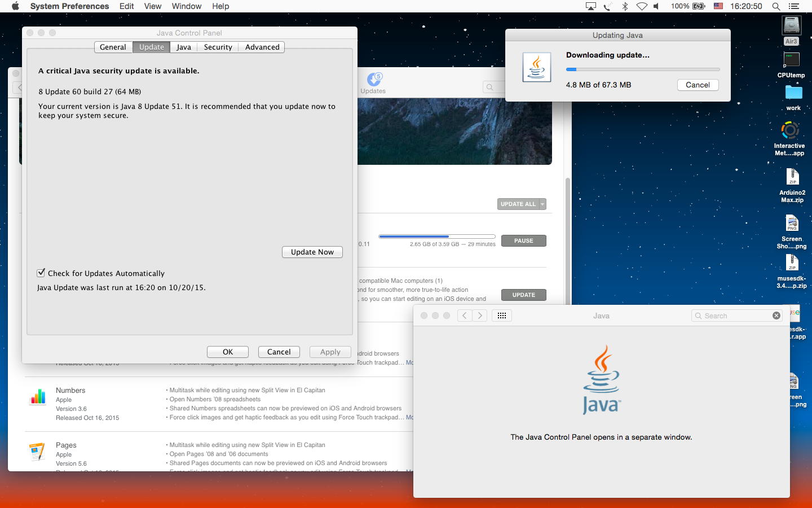Open Spotlight search magnifier
The image size is (812, 508).
click(776, 6)
